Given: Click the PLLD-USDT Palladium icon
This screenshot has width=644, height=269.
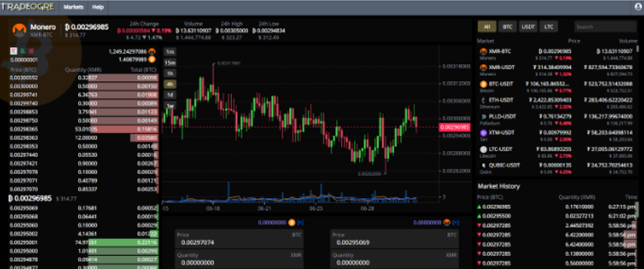Looking at the screenshot, I should click(x=484, y=116).
